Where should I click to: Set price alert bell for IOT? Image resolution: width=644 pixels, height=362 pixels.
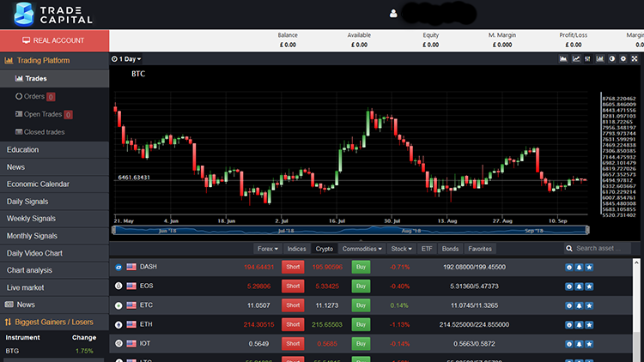pos(579,344)
